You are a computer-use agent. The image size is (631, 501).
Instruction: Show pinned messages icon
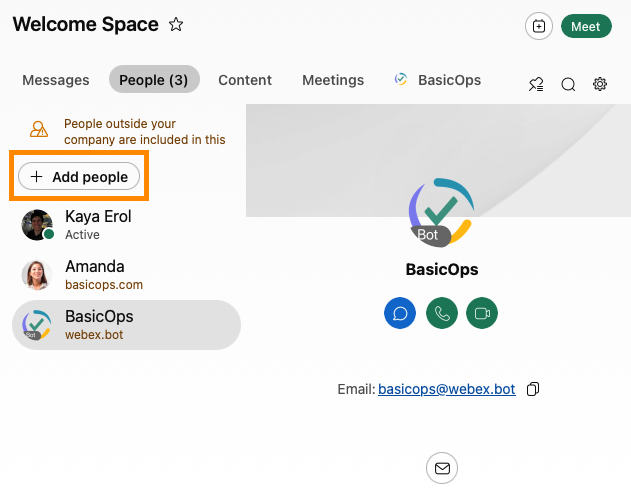pyautogui.click(x=536, y=84)
